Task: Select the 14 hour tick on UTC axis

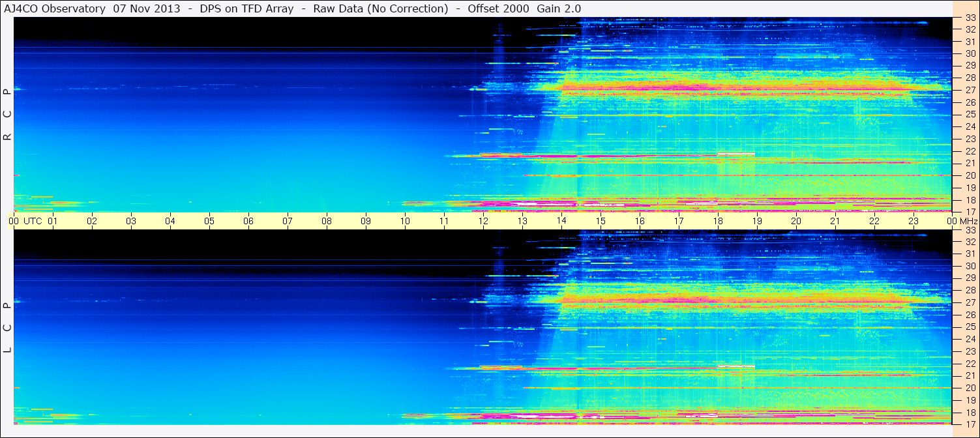Action: 561,221
